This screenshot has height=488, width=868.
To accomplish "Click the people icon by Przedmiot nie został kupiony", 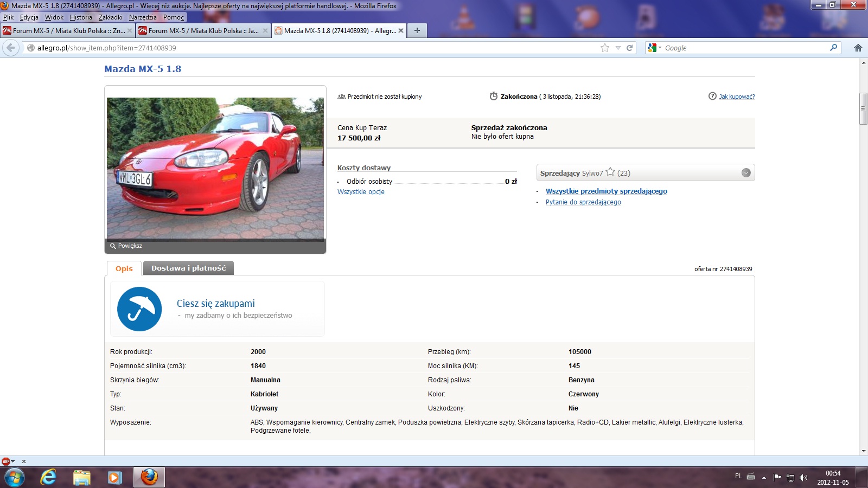I will tap(342, 97).
